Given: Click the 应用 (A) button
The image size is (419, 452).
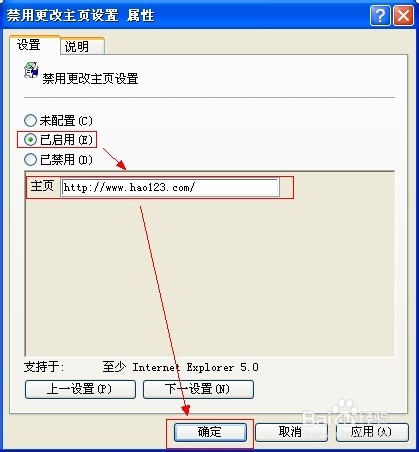Looking at the screenshot, I should (372, 432).
